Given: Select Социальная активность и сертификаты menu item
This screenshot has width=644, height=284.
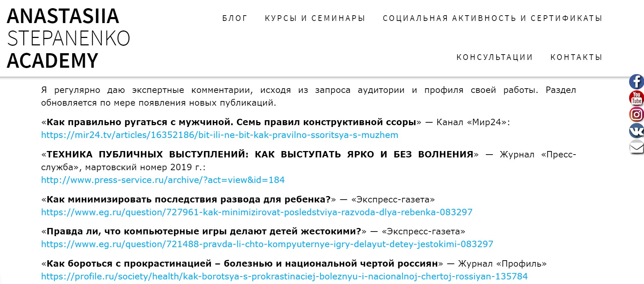Looking at the screenshot, I should (492, 18).
